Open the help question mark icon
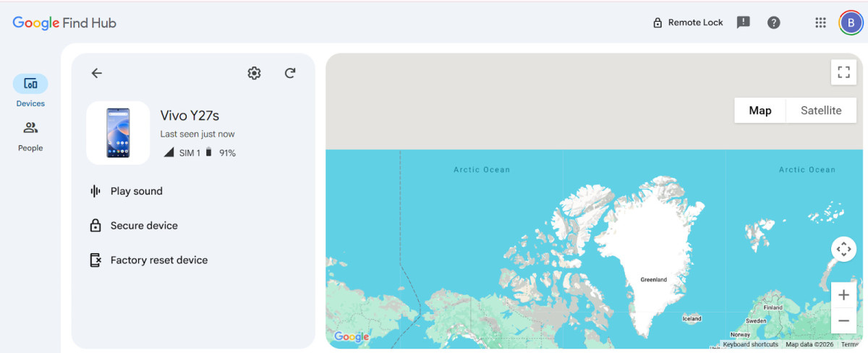This screenshot has height=353, width=868. pyautogui.click(x=774, y=22)
